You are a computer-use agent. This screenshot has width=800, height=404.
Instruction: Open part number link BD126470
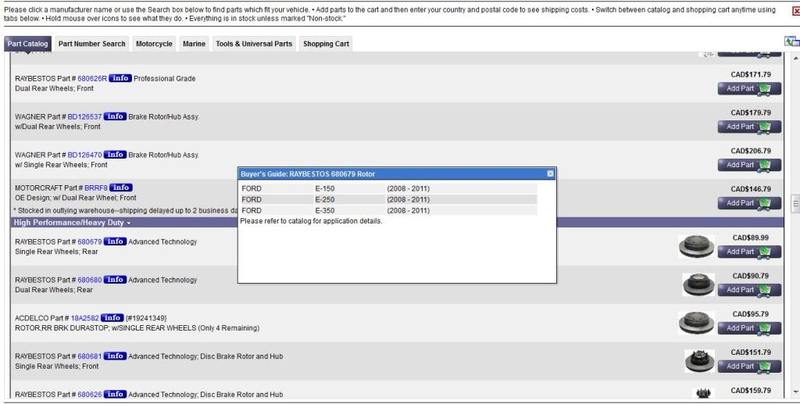85,155
